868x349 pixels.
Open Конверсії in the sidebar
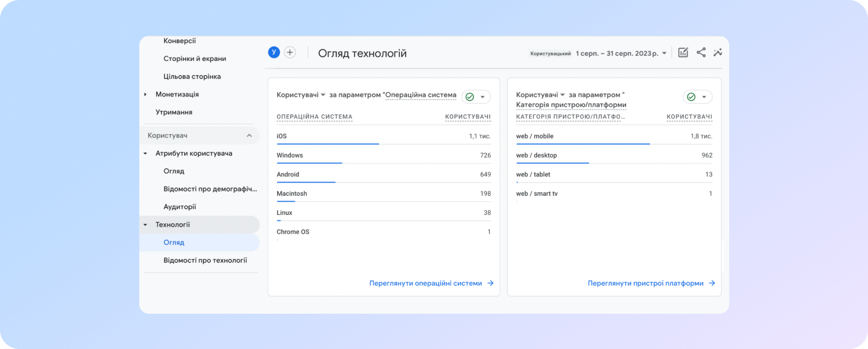pyautogui.click(x=179, y=41)
